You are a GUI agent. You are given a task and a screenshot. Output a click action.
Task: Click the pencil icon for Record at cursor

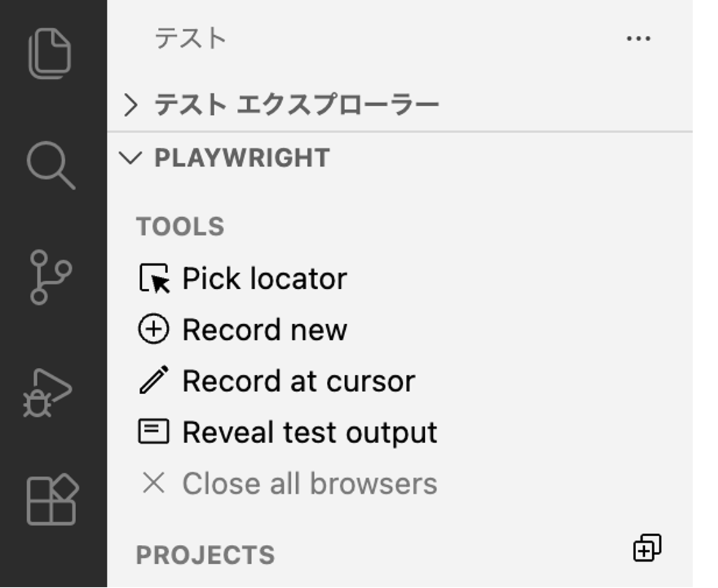154,380
